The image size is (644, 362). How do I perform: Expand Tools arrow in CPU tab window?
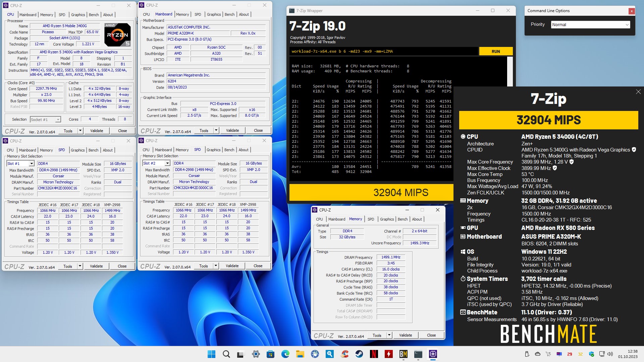click(80, 131)
